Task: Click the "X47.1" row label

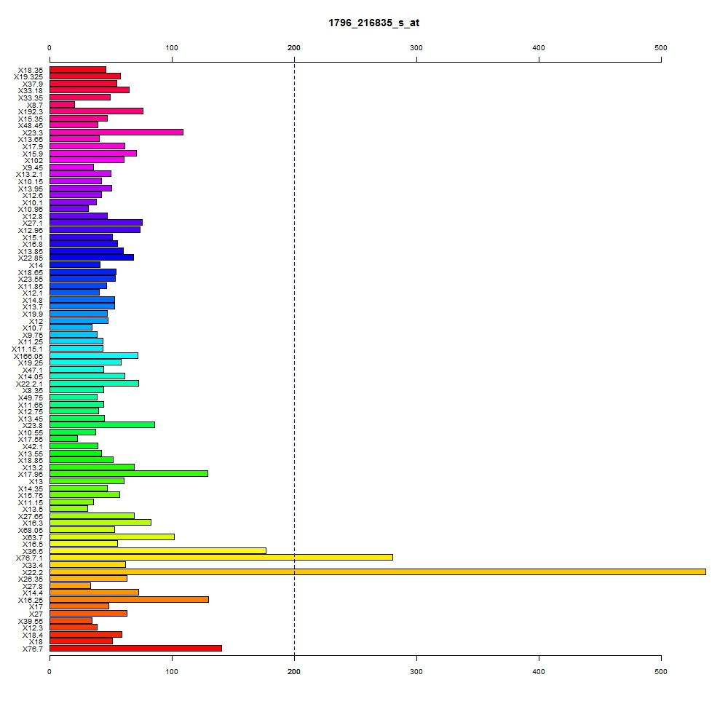Action: point(33,370)
